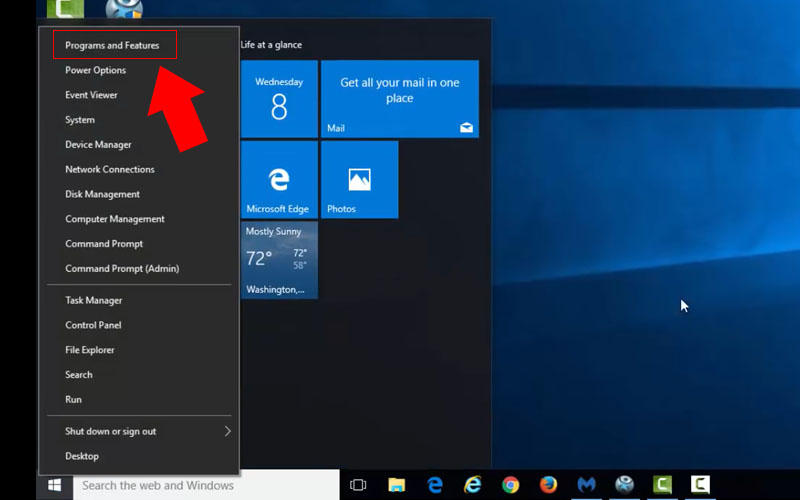Launch Internet Explorer from the taskbar
The height and width of the screenshot is (500, 800).
pyautogui.click(x=472, y=485)
